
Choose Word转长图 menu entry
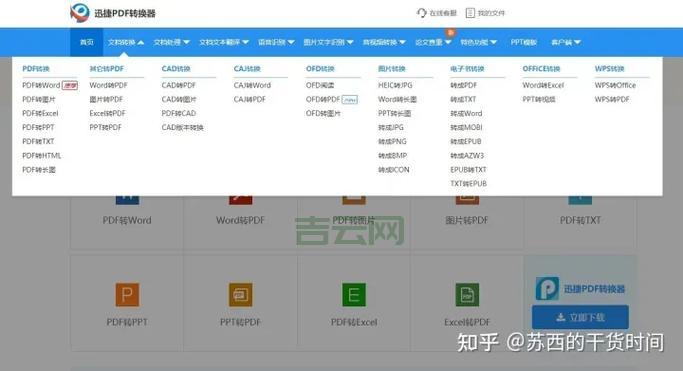click(x=397, y=99)
